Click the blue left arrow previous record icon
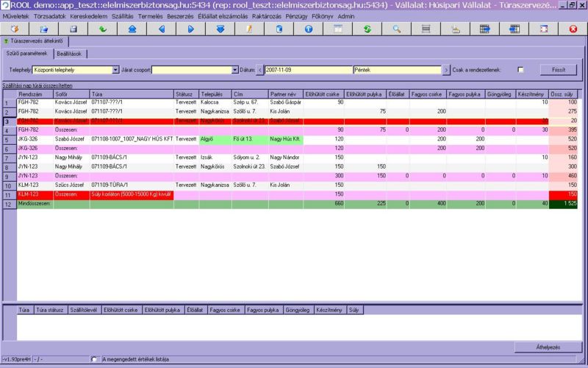The width and height of the screenshot is (588, 368). click(x=161, y=29)
